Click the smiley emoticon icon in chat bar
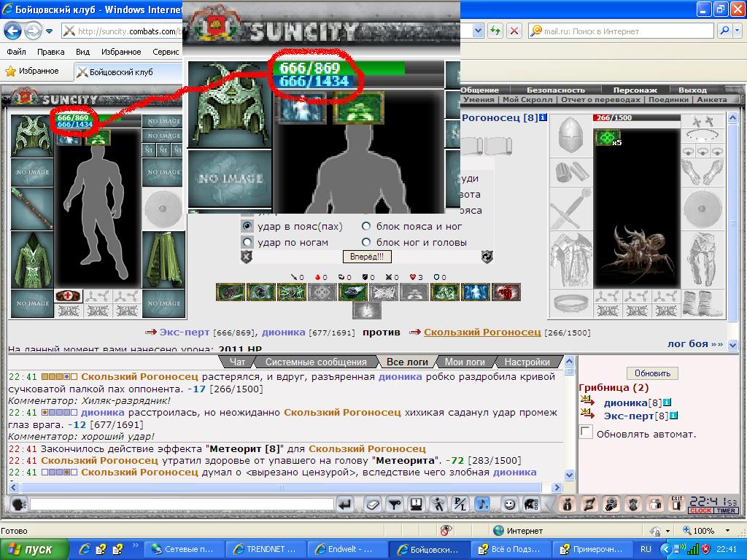This screenshot has width=747, height=560. point(509,505)
